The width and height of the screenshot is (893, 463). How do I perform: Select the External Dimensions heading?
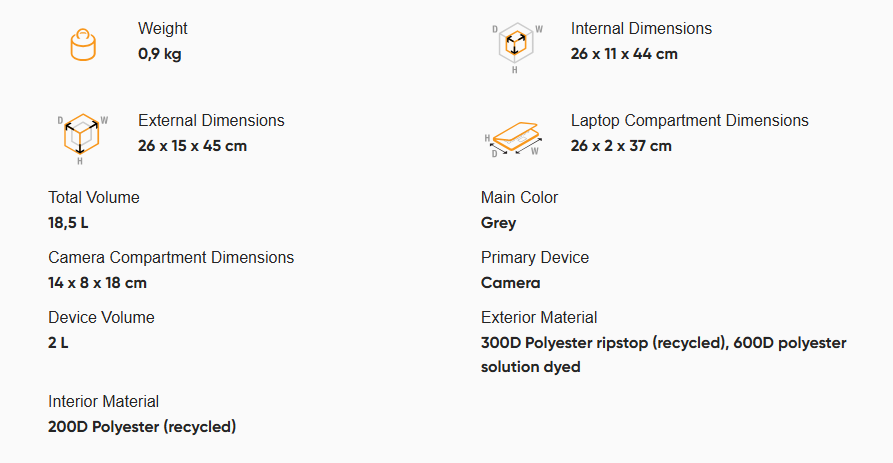(x=211, y=121)
